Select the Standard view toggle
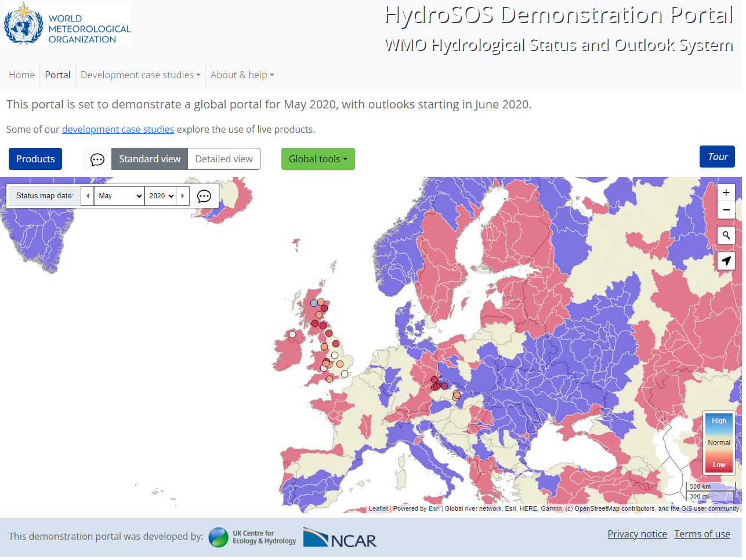The image size is (746, 560). pyautogui.click(x=150, y=159)
